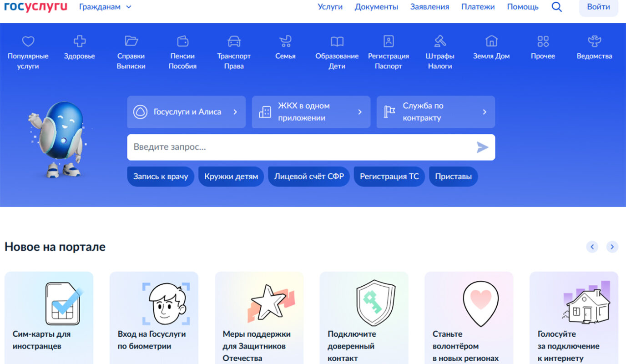The width and height of the screenshot is (626, 364).
Task: Advance the Новое на портале carousel
Action: point(612,246)
